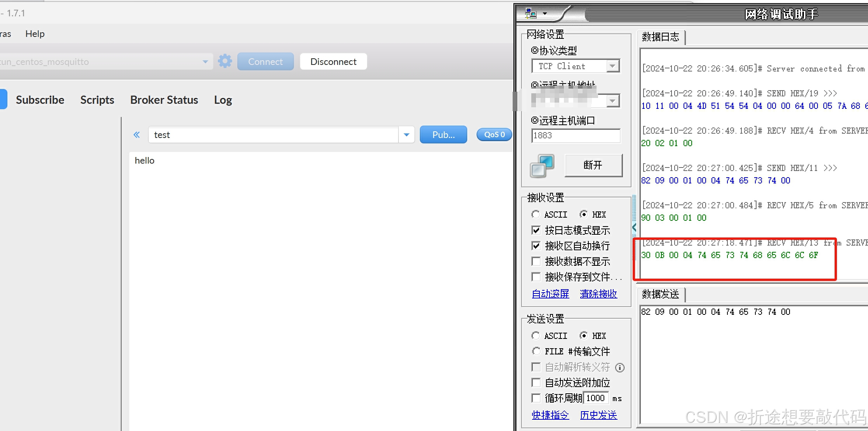Image resolution: width=868 pixels, height=431 pixels.
Task: Click the dual-monitor connection status icon beside 断开
Action: coord(541,166)
